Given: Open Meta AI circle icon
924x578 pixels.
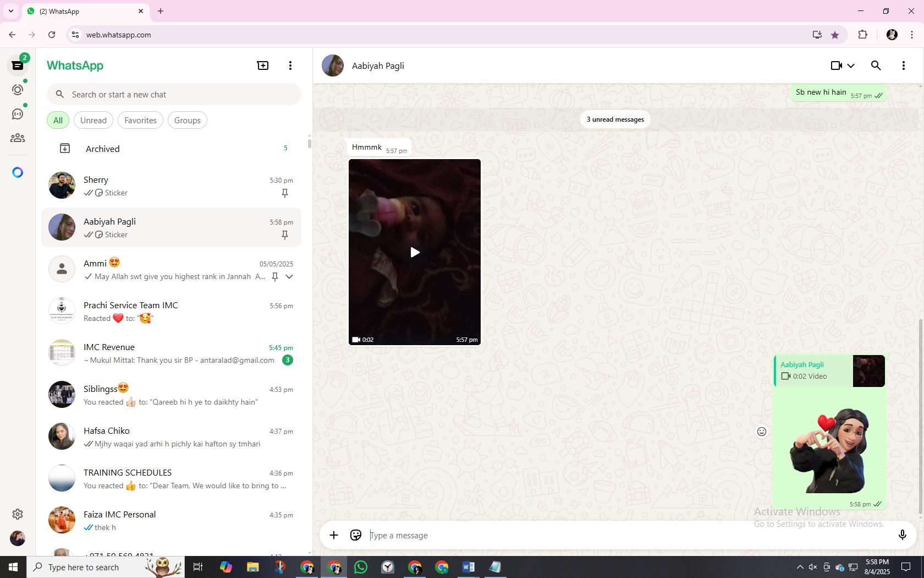Looking at the screenshot, I should click(18, 172).
